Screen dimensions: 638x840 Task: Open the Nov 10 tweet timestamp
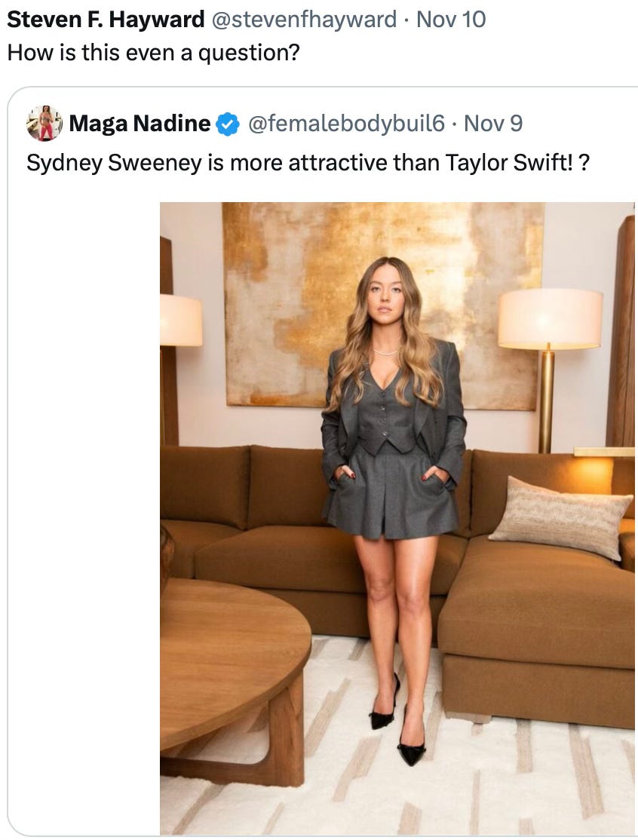coord(451,20)
